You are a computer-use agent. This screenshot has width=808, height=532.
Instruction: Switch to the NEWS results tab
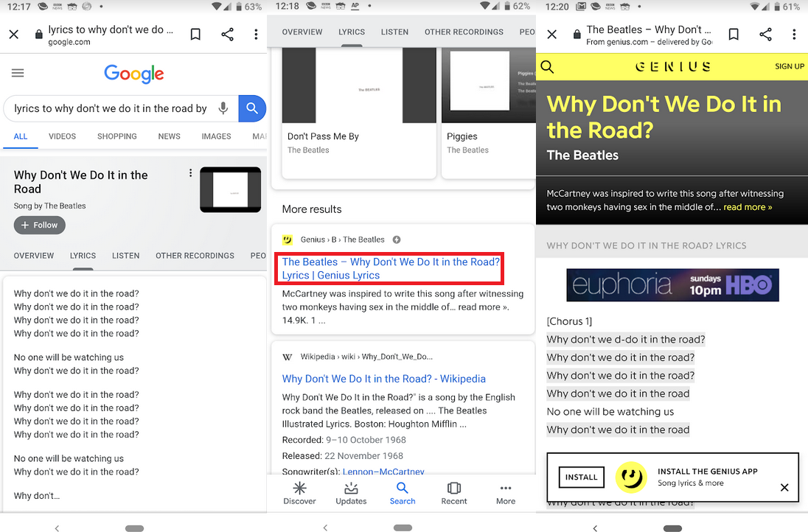pyautogui.click(x=169, y=136)
